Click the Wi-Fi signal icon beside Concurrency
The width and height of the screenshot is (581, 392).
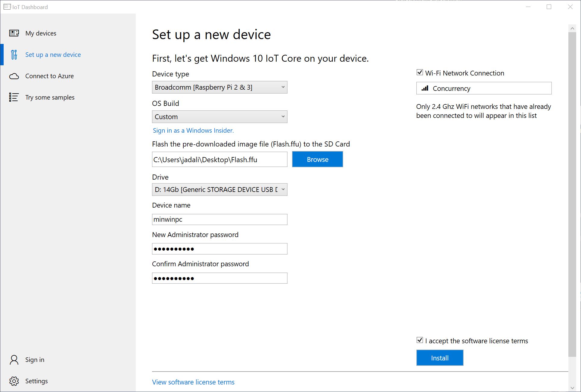tap(424, 88)
